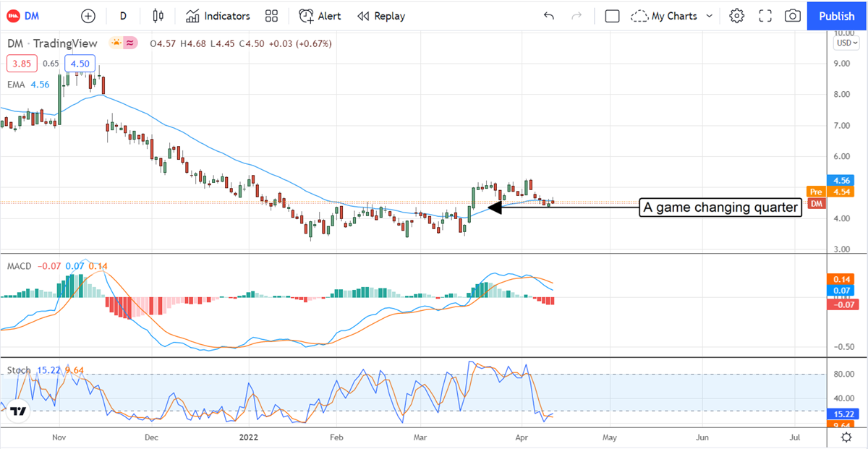Screen dimensions: 868x449
Task: Expand the My Charts dropdown arrow
Action: pos(709,16)
